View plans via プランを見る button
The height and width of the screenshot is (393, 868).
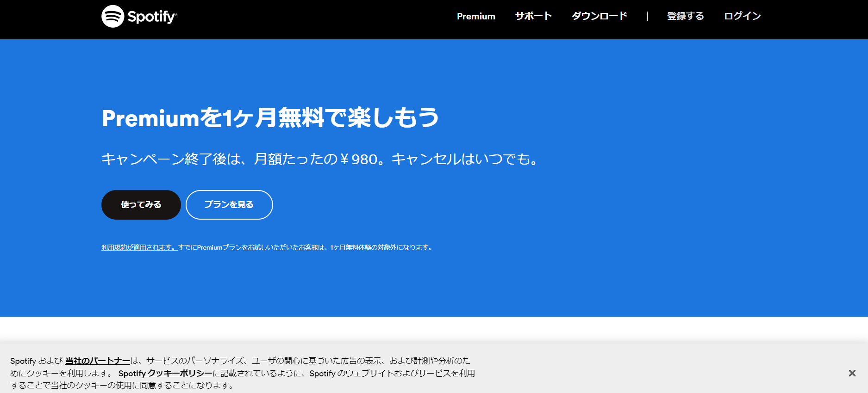pos(229,205)
